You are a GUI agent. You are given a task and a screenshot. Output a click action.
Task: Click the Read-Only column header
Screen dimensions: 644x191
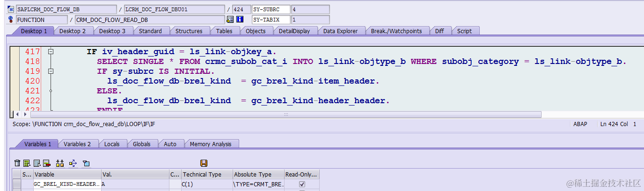point(301,174)
